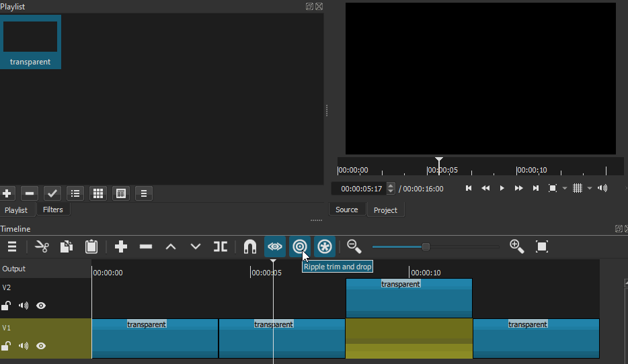Hide the V2 track

(41, 306)
